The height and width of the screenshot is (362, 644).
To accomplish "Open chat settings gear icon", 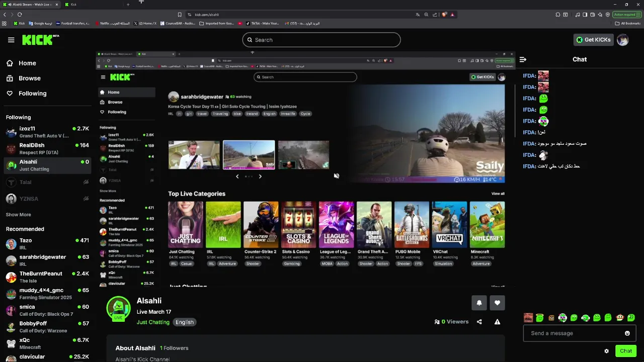I will click(606, 351).
